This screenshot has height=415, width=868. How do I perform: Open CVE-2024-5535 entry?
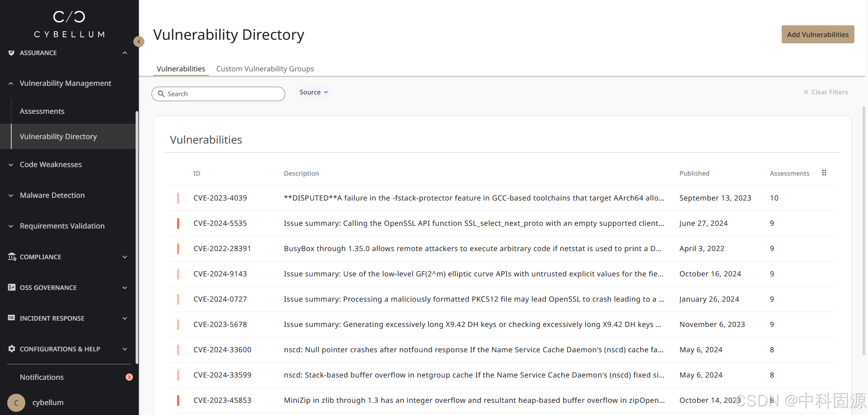(220, 223)
